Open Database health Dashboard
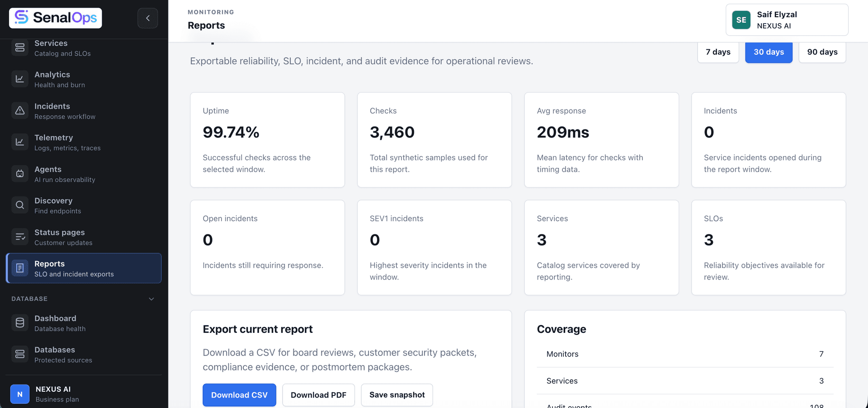 pos(84,323)
